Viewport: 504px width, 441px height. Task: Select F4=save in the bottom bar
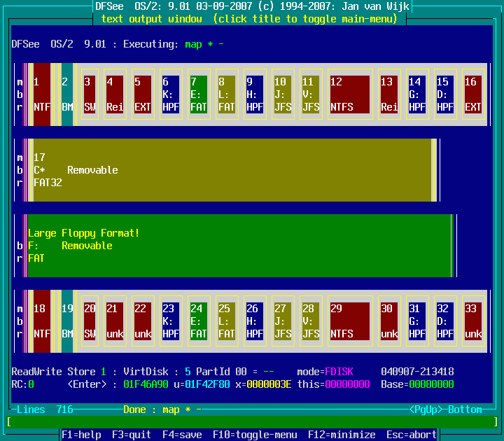click(x=181, y=435)
